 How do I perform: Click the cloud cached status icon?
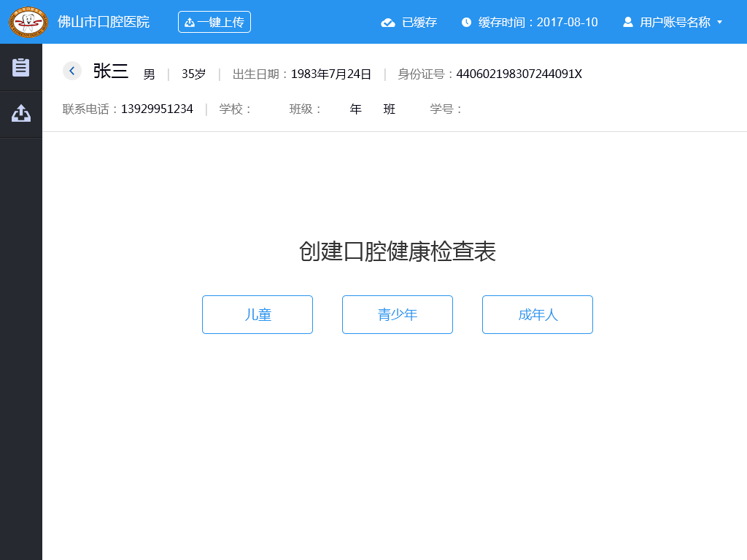388,23
